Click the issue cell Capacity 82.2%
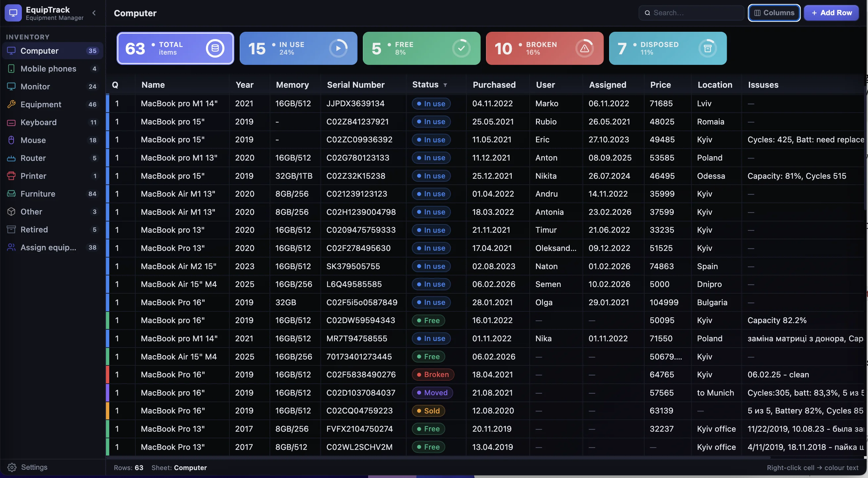Screen dimensions: 868x478 coord(777,320)
